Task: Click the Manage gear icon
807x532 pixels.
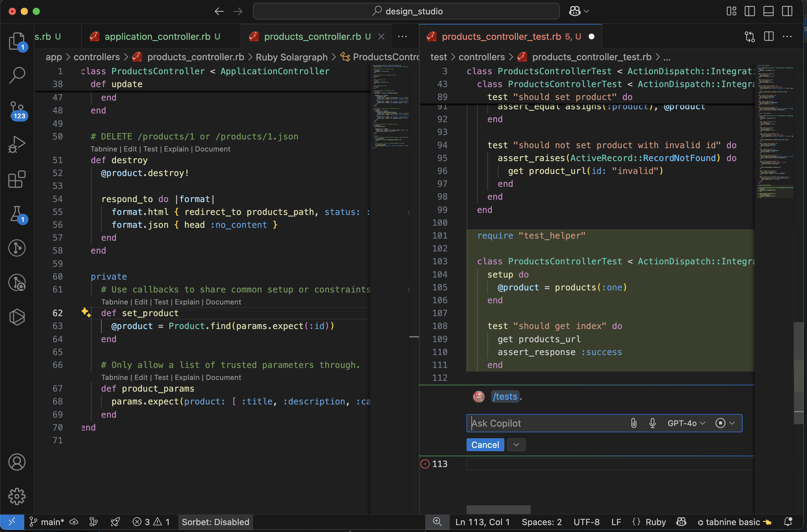Action: click(17, 497)
